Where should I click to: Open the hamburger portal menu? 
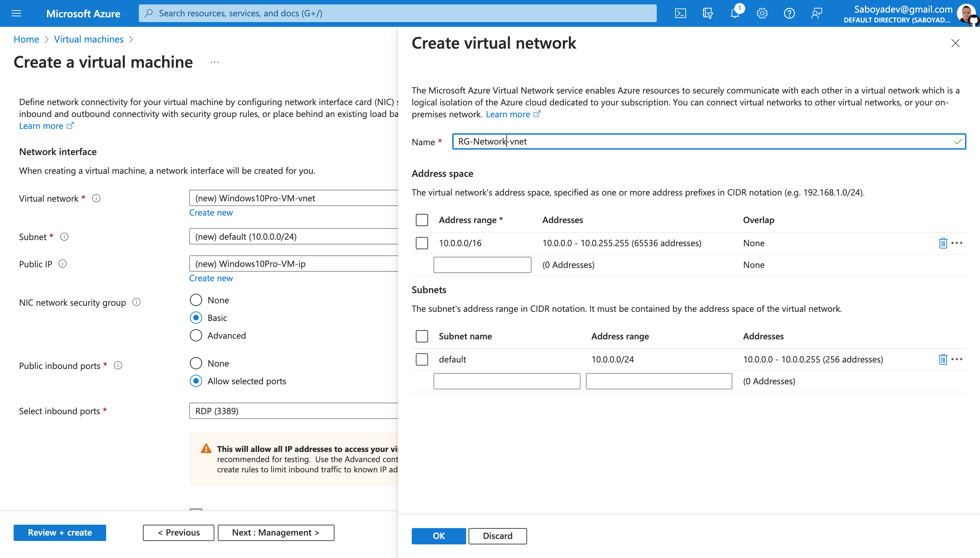pyautogui.click(x=16, y=13)
